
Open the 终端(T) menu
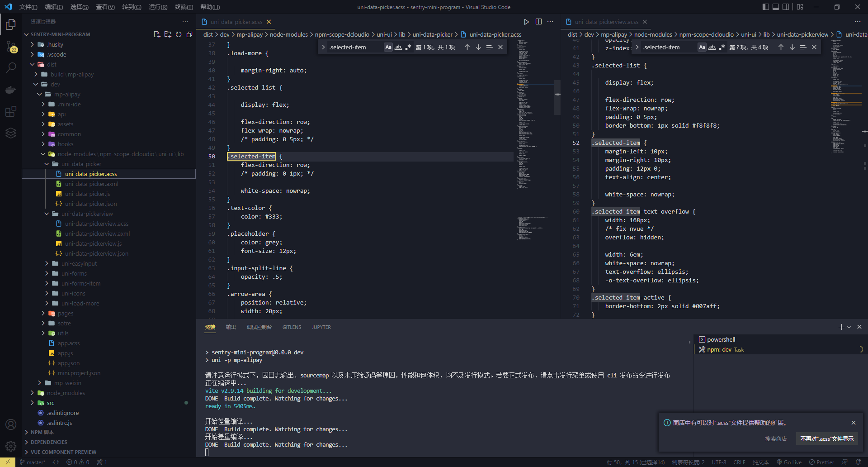[x=184, y=7]
